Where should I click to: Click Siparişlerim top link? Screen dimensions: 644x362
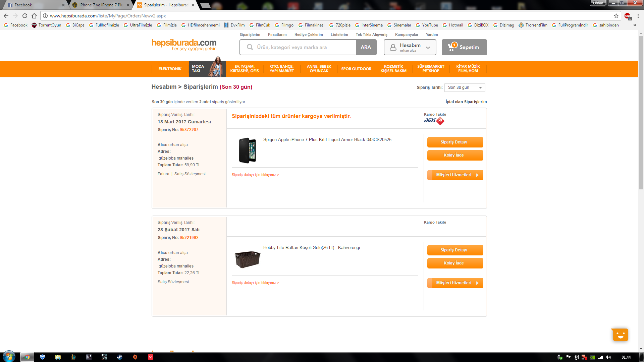pos(250,35)
